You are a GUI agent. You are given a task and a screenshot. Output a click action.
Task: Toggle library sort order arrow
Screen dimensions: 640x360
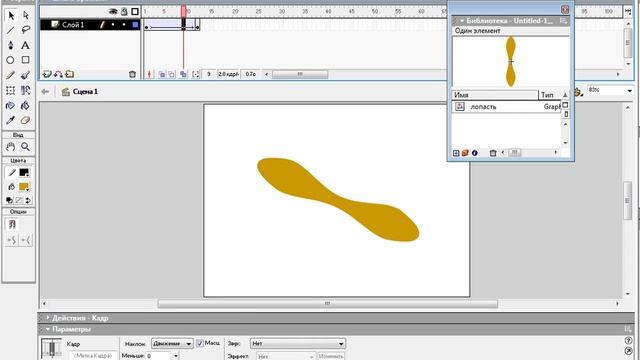click(x=565, y=95)
